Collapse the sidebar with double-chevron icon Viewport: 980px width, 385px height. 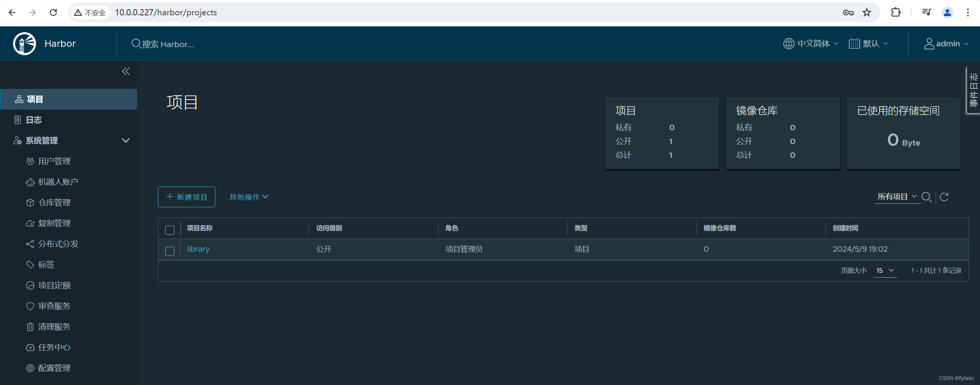(126, 71)
